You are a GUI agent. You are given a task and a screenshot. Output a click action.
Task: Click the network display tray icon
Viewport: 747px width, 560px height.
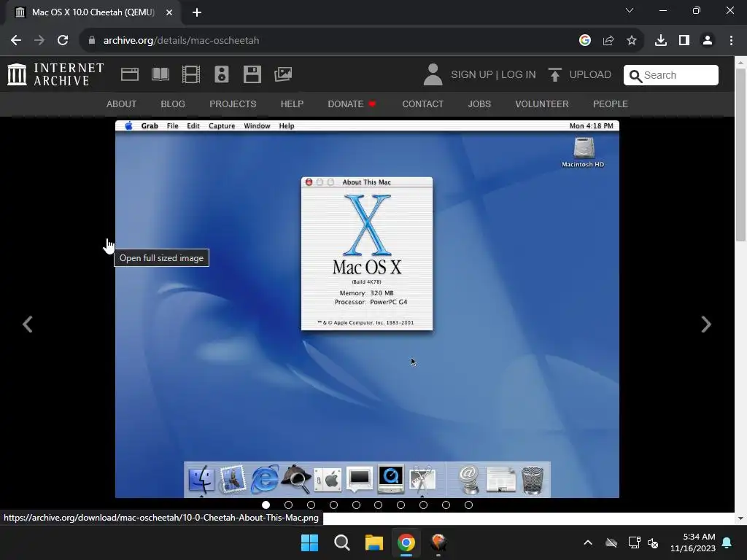(634, 542)
